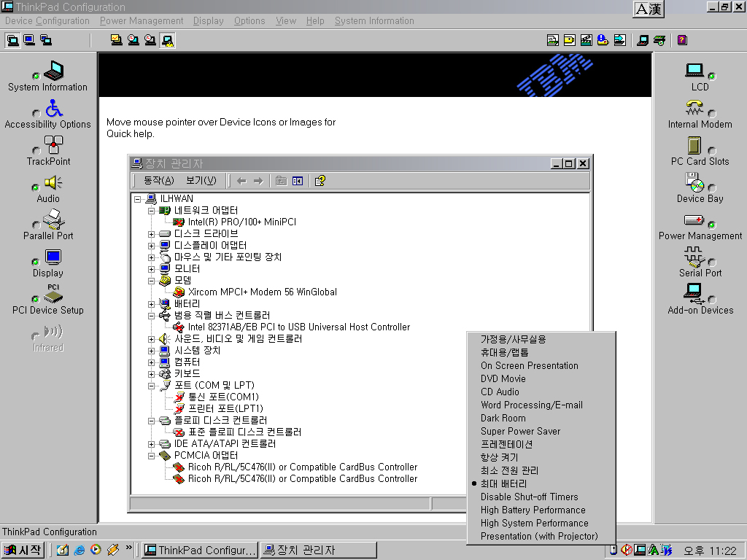Image resolution: width=747 pixels, height=560 pixels.
Task: Expand the 디스크 드라이브 tree node
Action: pos(152,234)
